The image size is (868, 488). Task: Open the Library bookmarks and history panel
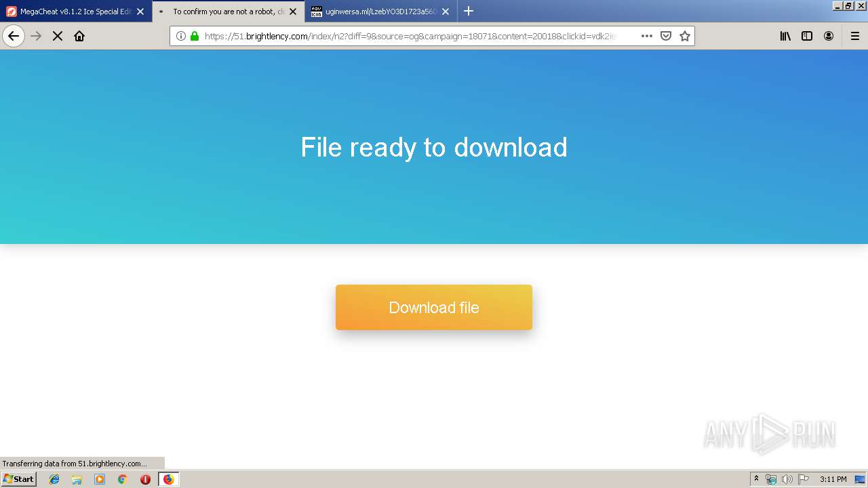tap(785, 36)
